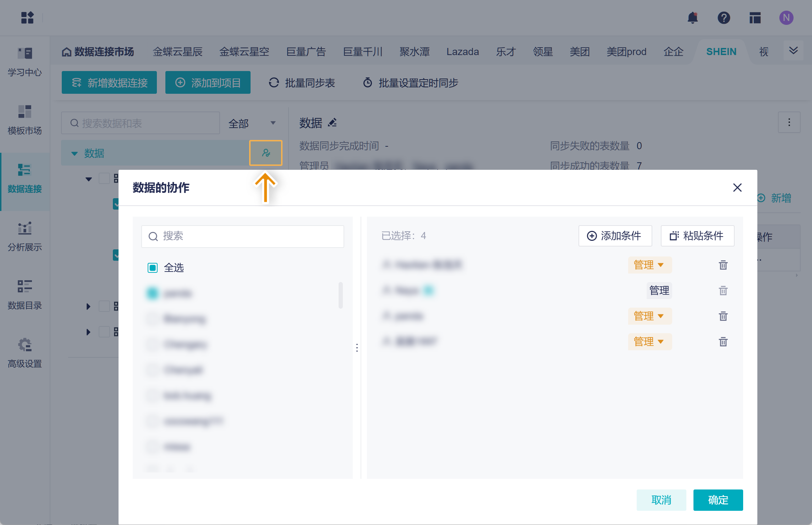This screenshot has height=525, width=812.
Task: Check the second user checkbox in list
Action: pyautogui.click(x=153, y=319)
